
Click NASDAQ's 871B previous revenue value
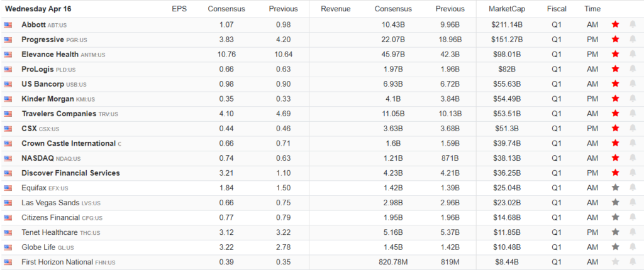[x=450, y=158]
